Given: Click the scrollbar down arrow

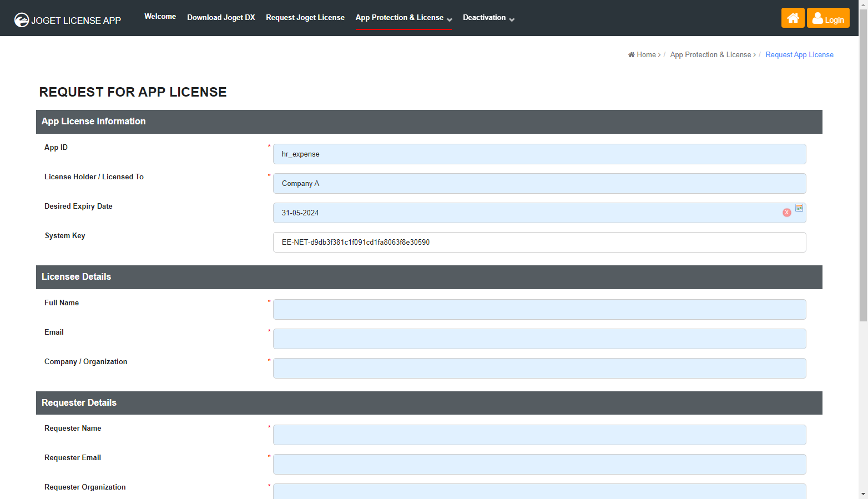Looking at the screenshot, I should (x=863, y=494).
